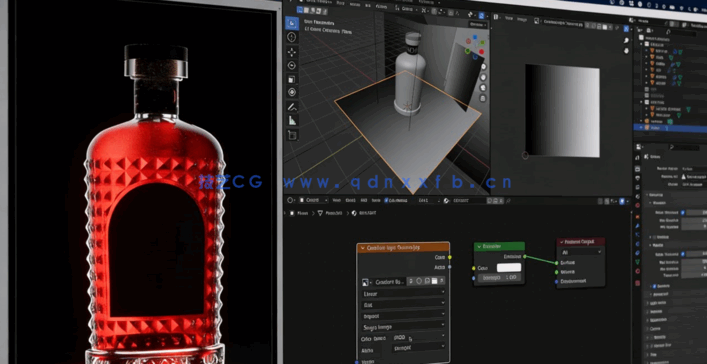Select the Move tool in viewport toolbar

click(x=292, y=51)
